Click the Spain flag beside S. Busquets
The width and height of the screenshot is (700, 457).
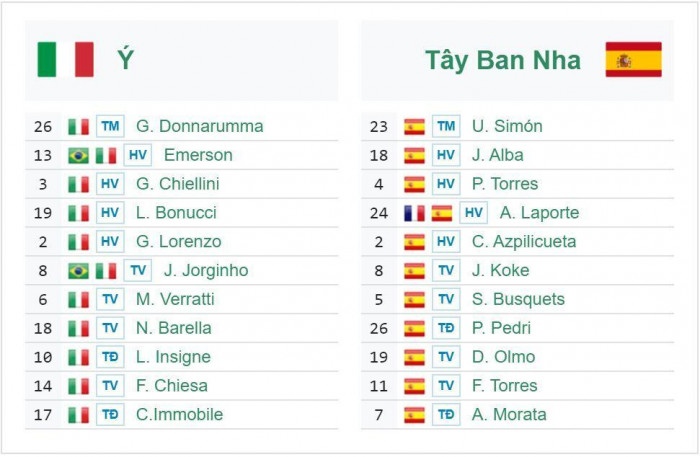(414, 299)
